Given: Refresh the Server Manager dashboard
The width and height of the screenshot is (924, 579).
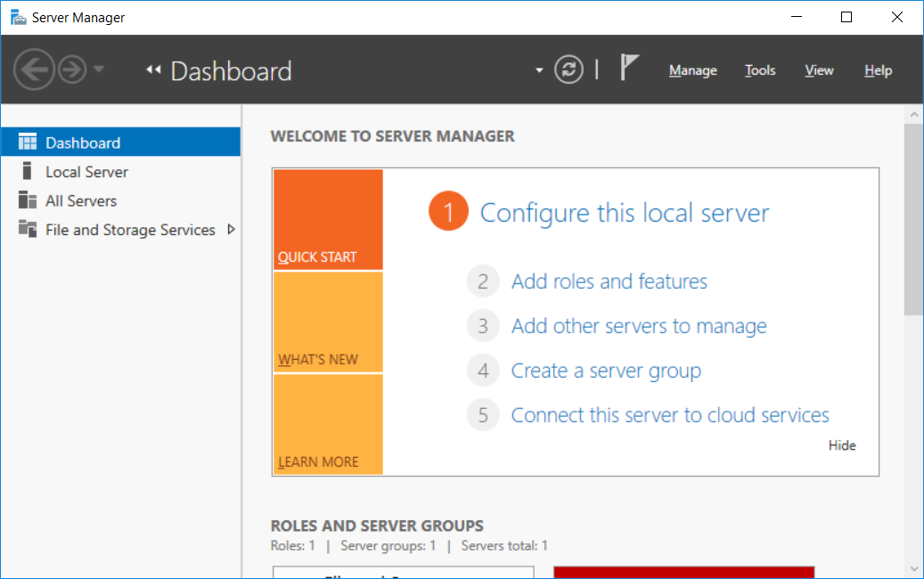Looking at the screenshot, I should pyautogui.click(x=568, y=69).
